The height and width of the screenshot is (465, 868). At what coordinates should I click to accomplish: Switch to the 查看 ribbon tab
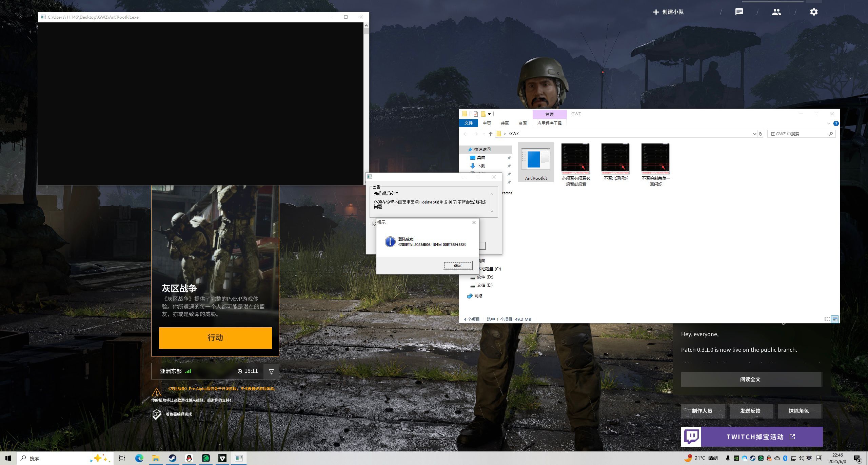click(x=523, y=123)
